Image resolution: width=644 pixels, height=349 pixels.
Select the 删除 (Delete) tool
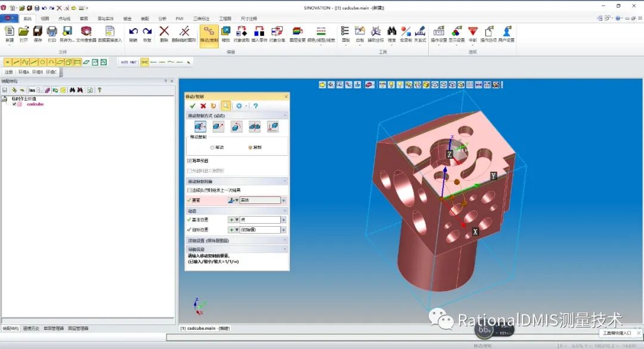click(163, 32)
